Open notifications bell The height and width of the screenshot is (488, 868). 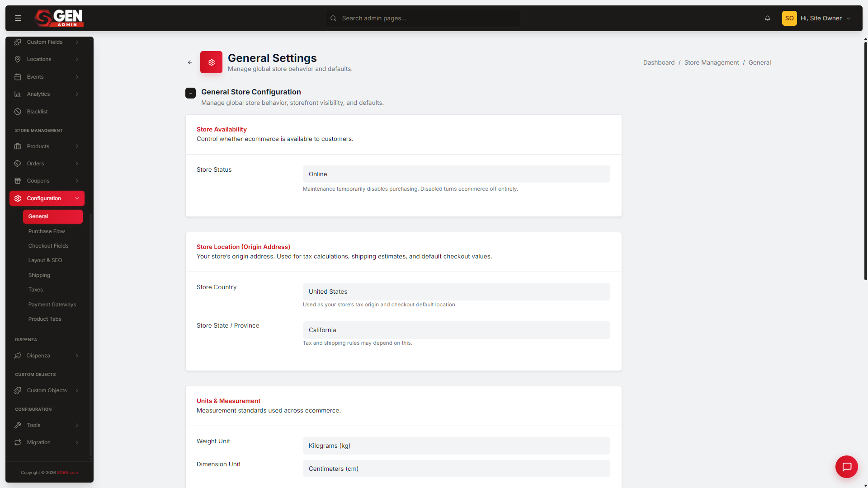coord(767,18)
